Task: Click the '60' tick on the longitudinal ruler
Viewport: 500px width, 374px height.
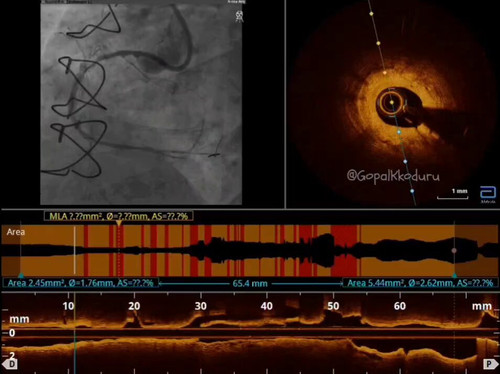Action: (x=400, y=306)
